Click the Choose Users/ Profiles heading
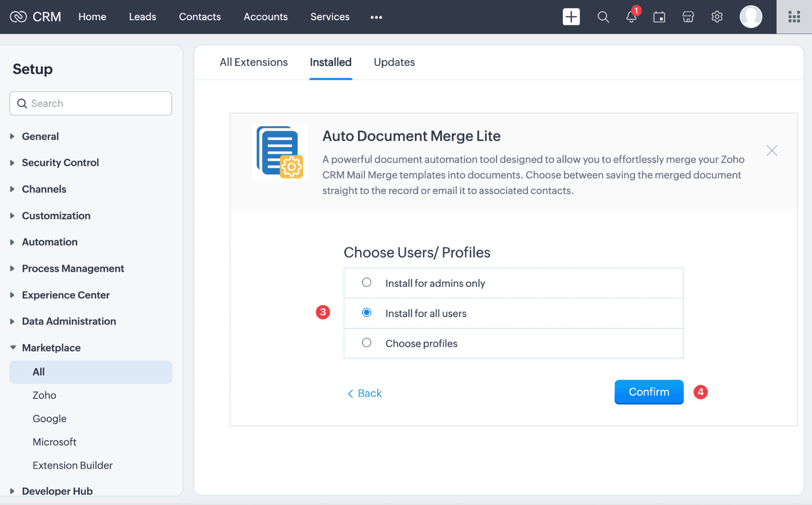This screenshot has width=812, height=505. 417,253
